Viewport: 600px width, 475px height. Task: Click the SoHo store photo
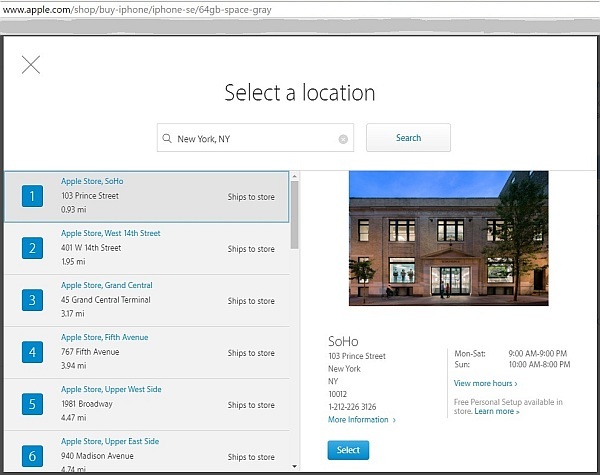(x=449, y=238)
